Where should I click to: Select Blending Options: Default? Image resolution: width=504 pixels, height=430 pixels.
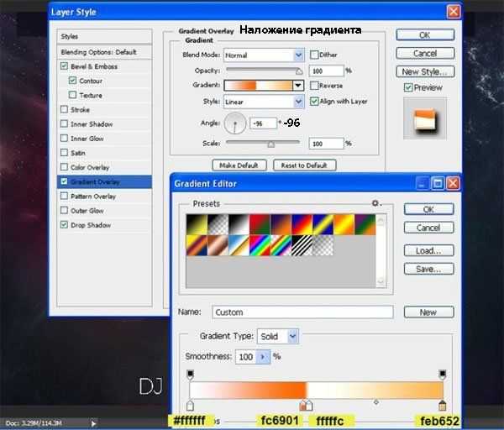(x=104, y=52)
